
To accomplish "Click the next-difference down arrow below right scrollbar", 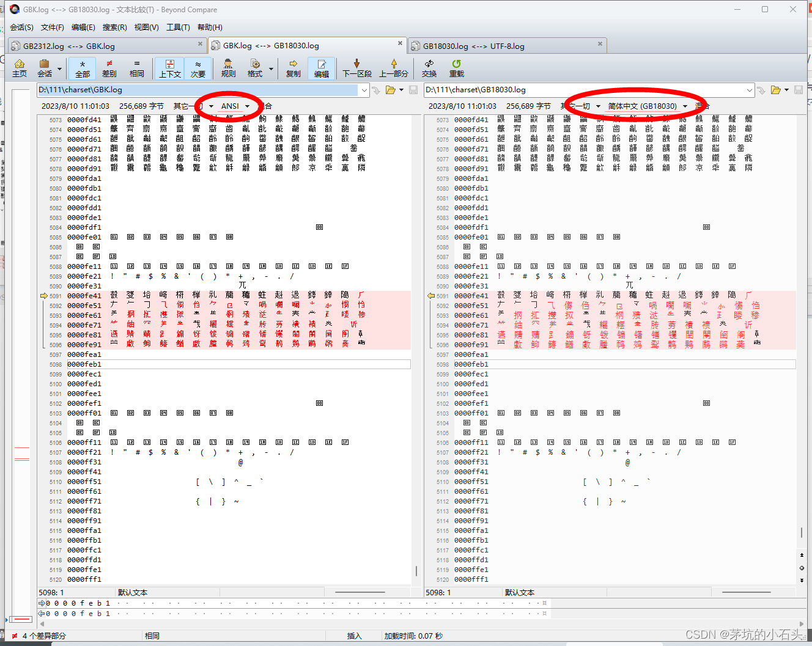I will pyautogui.click(x=802, y=581).
